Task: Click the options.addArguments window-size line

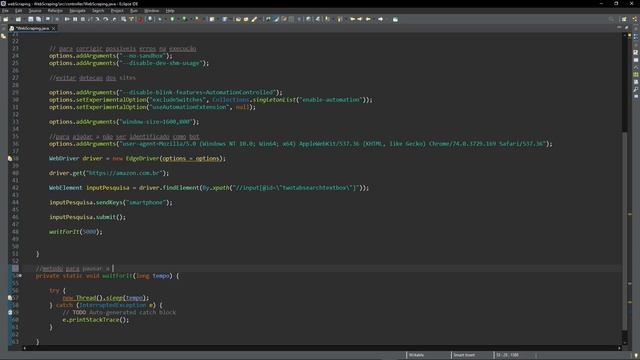Action: [124, 122]
